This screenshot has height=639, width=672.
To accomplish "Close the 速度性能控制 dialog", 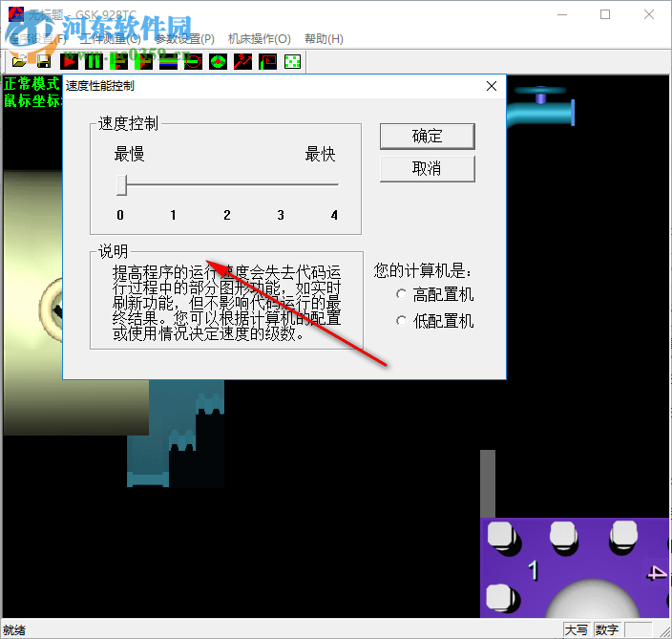I will click(492, 86).
